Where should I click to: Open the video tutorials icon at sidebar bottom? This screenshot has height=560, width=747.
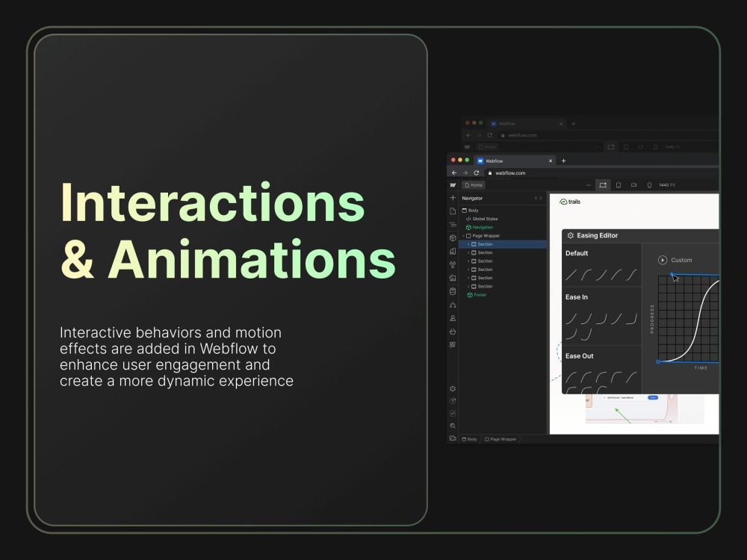click(x=453, y=438)
